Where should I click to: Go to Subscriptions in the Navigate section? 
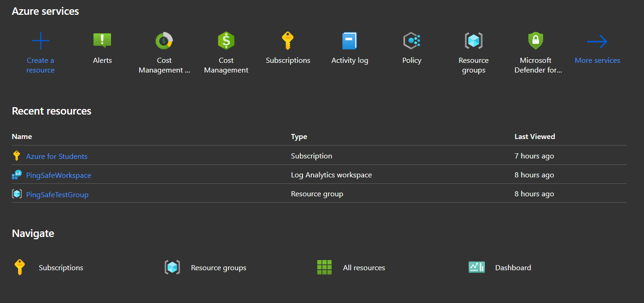[61, 268]
